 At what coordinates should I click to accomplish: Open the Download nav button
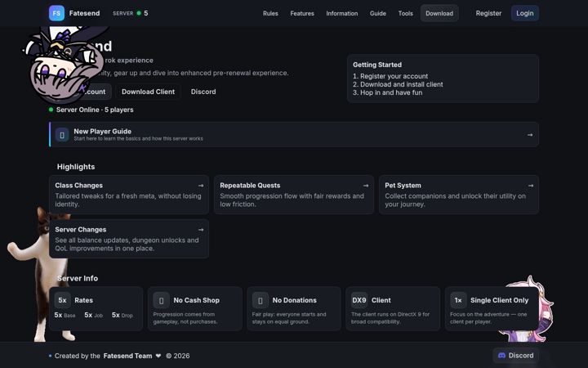[x=439, y=13]
